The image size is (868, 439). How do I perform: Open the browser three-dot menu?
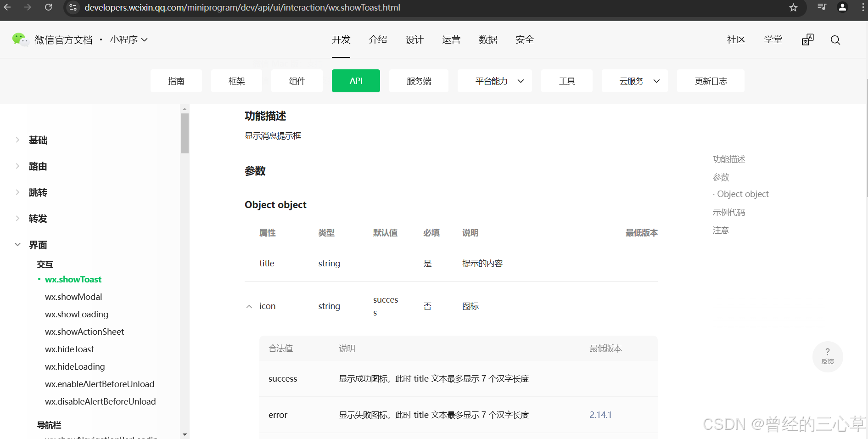coord(863,7)
